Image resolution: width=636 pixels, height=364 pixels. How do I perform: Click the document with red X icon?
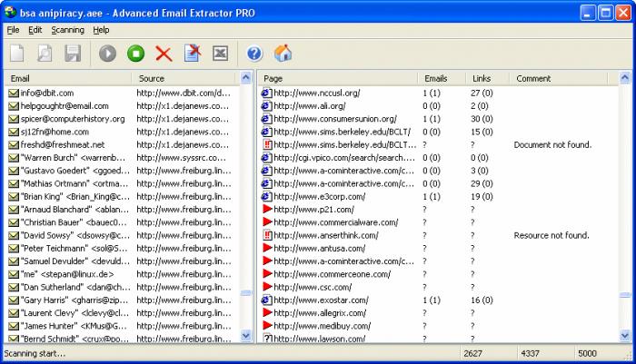[192, 54]
